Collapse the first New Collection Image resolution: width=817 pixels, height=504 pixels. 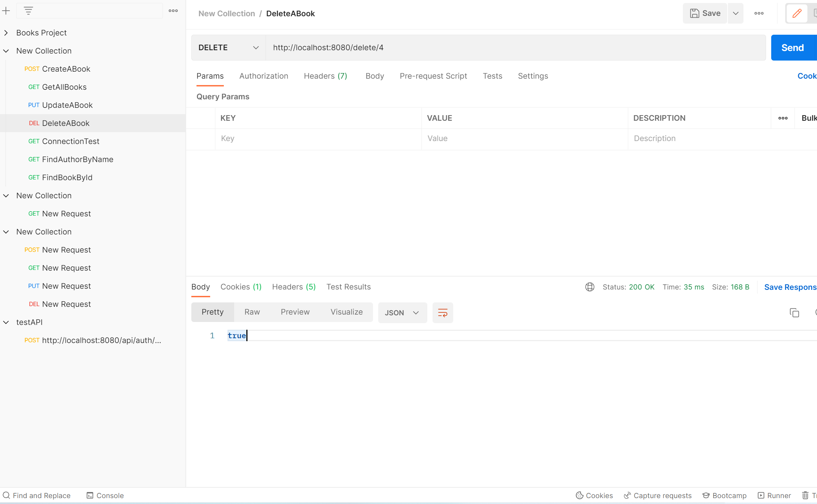pyautogui.click(x=6, y=51)
